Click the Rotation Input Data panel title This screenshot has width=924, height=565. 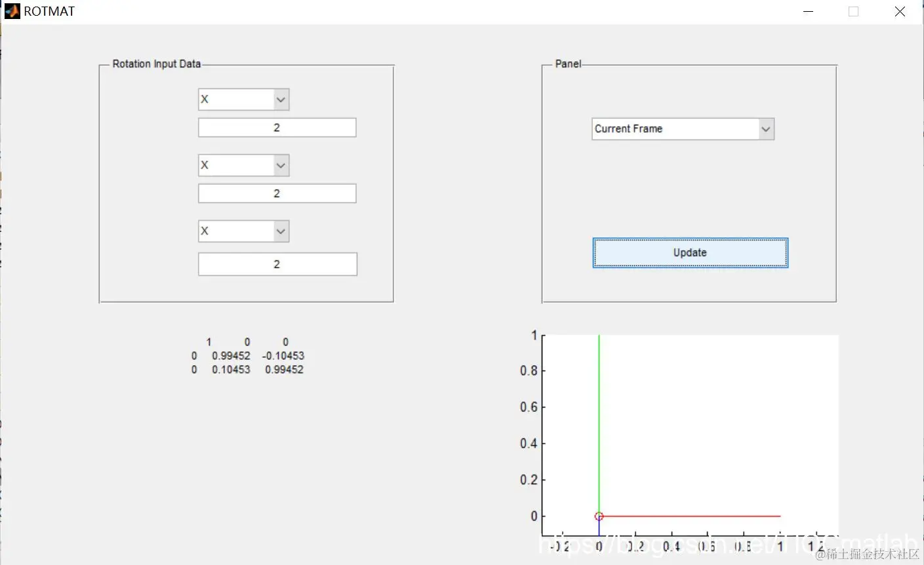(157, 64)
